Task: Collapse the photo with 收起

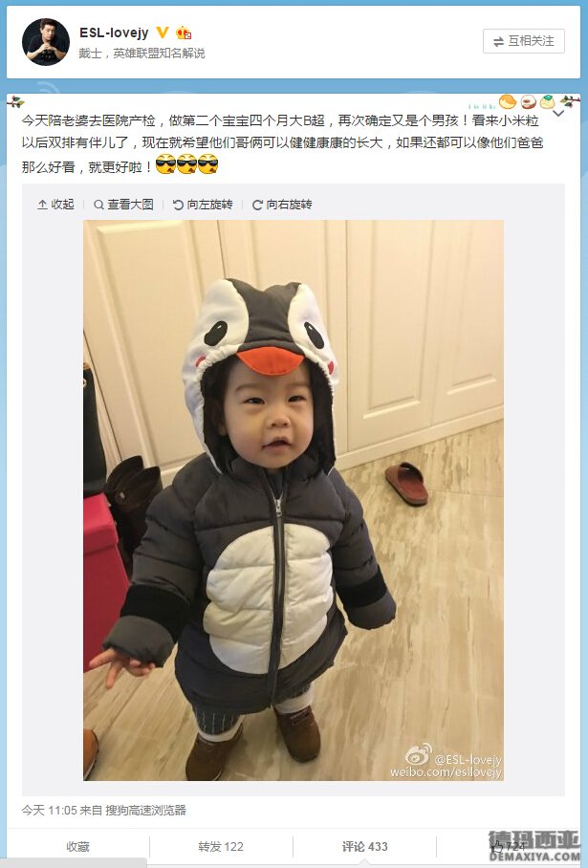Action: click(55, 205)
